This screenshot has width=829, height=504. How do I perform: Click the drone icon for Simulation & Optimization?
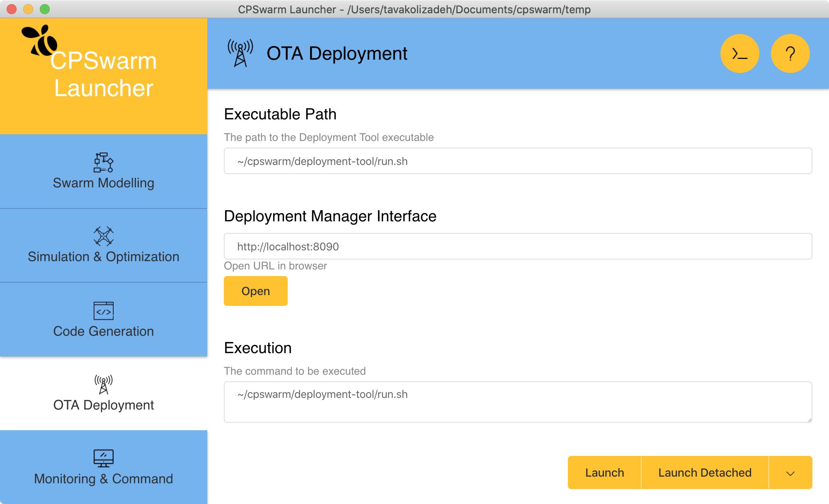(x=103, y=236)
